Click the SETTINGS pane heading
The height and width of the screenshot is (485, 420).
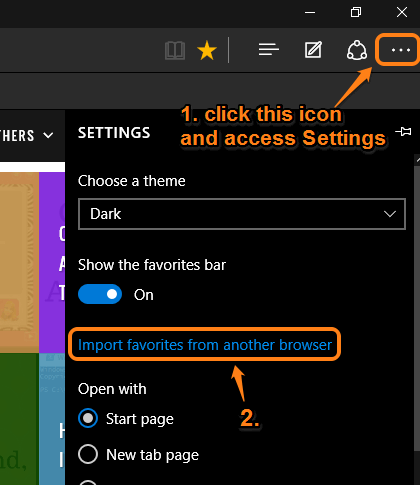pyautogui.click(x=114, y=133)
